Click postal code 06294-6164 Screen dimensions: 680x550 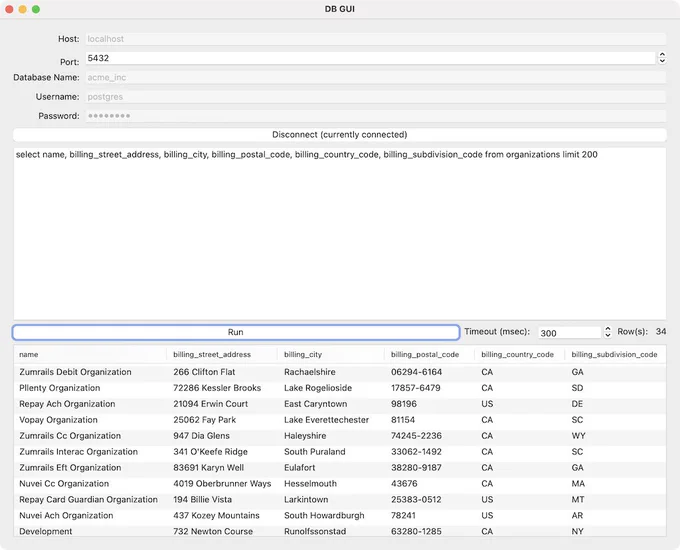(416, 372)
